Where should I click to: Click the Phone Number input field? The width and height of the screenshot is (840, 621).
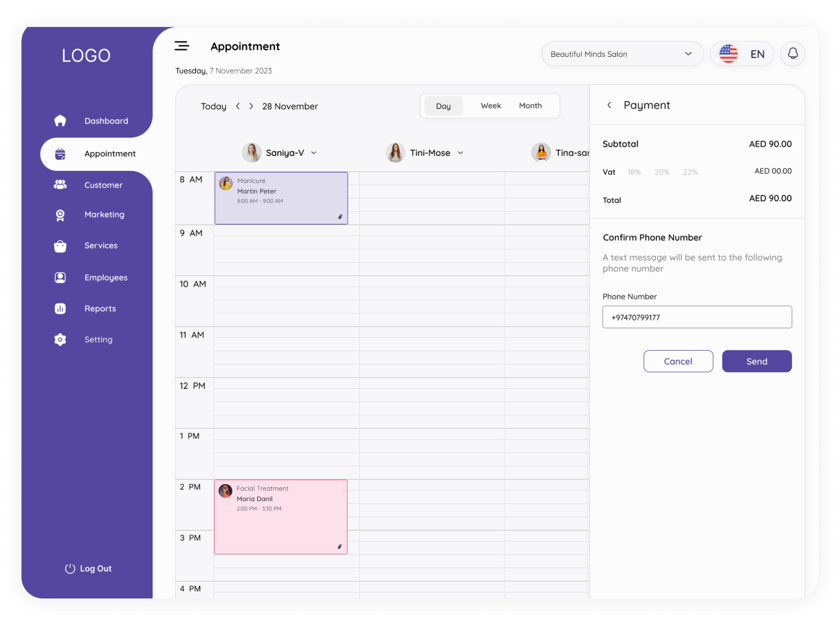[697, 317]
